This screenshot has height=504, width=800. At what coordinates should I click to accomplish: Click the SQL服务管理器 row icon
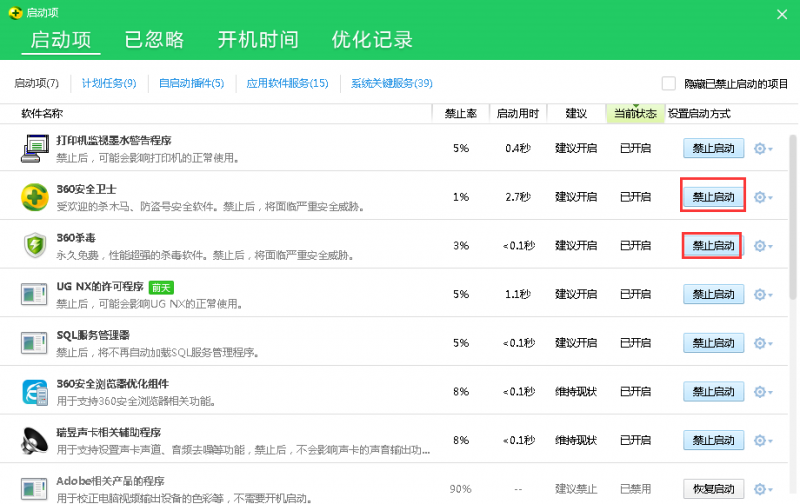34,343
